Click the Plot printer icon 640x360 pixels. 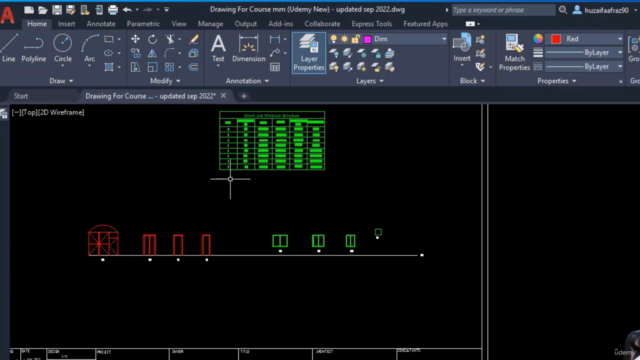pyautogui.click(x=113, y=9)
